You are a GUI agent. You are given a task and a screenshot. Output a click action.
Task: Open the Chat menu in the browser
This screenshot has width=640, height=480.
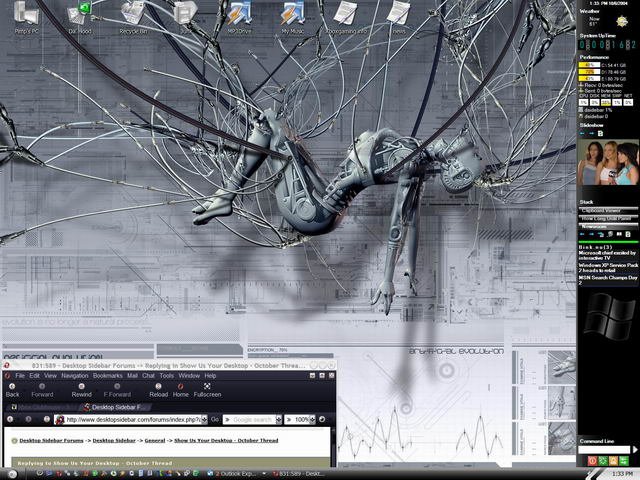[149, 376]
